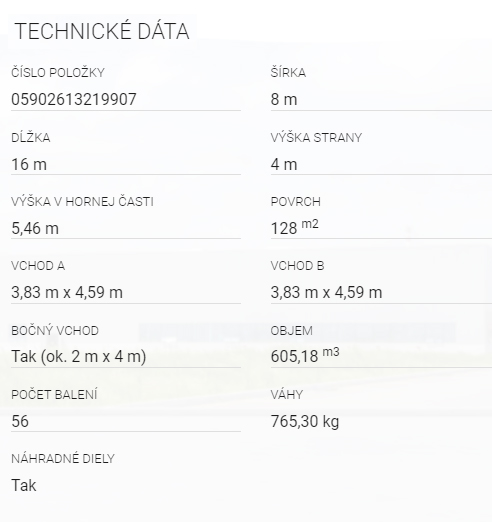This screenshot has height=522, width=492.
Task: Click the VÝŠKA V HORNEJ ČASTI label
Action: (82, 202)
